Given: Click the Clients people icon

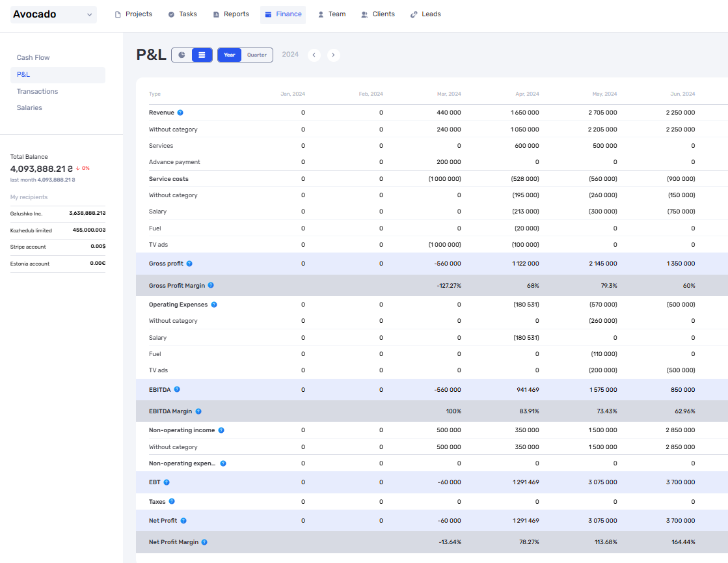Looking at the screenshot, I should (x=364, y=14).
